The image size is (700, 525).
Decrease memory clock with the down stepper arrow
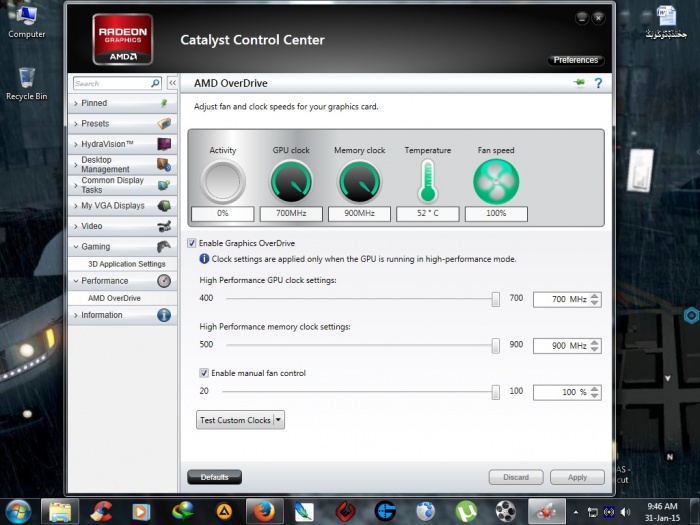tap(595, 349)
